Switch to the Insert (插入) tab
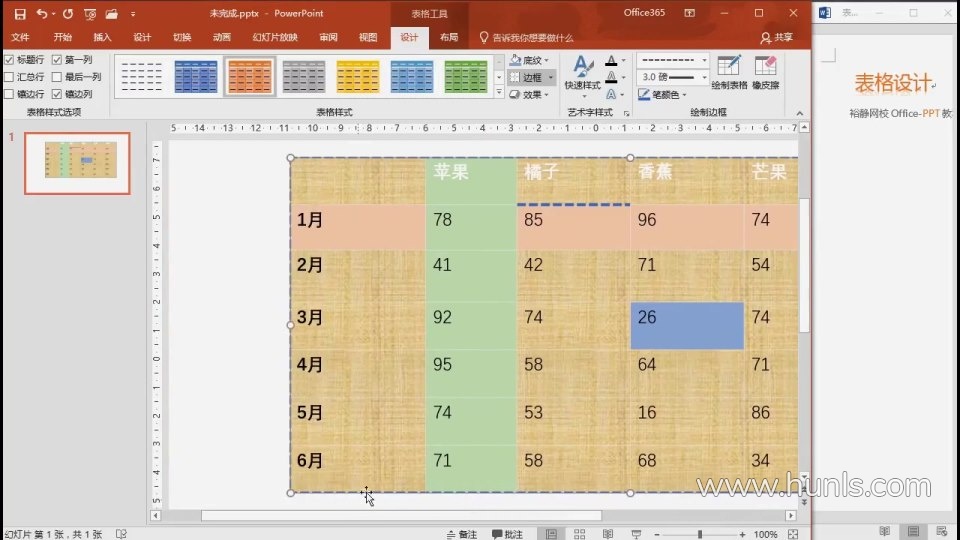Image resolution: width=960 pixels, height=540 pixels. [x=102, y=37]
